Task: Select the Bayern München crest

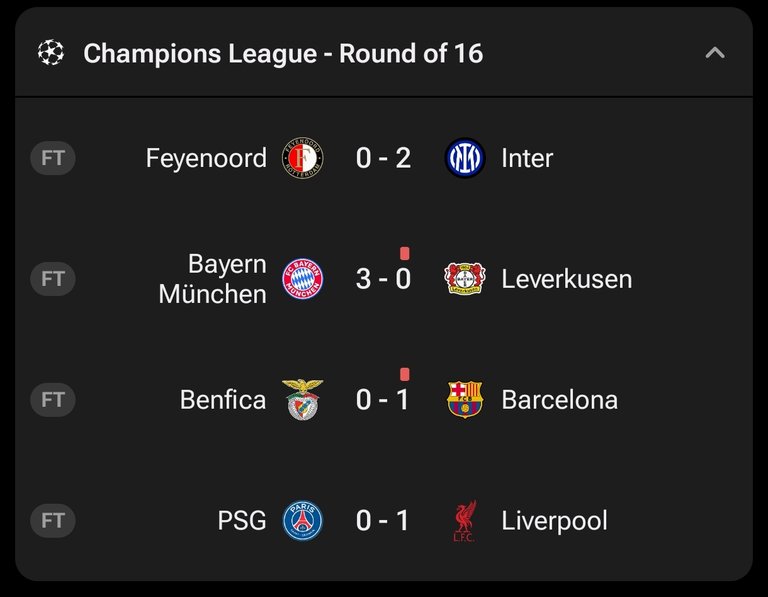Action: 303,279
